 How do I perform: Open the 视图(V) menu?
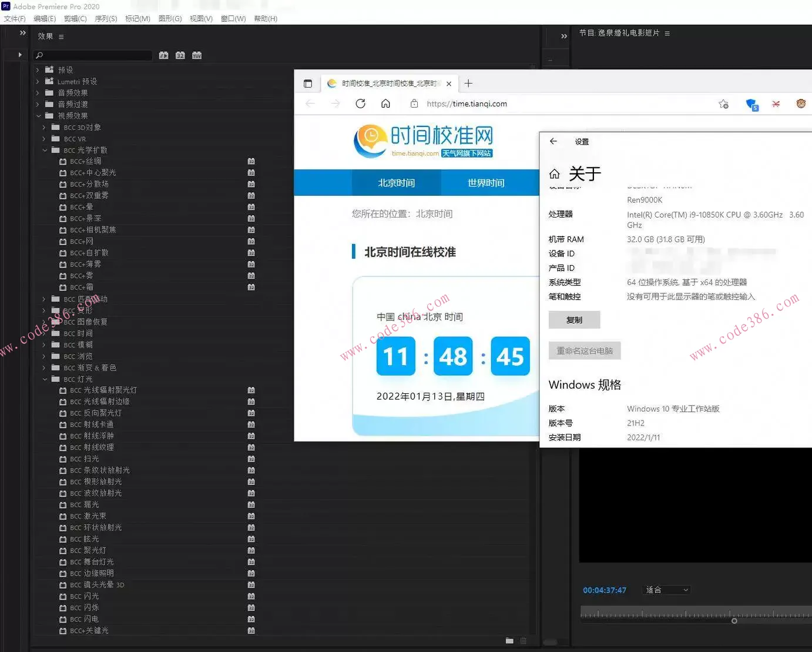(x=201, y=19)
